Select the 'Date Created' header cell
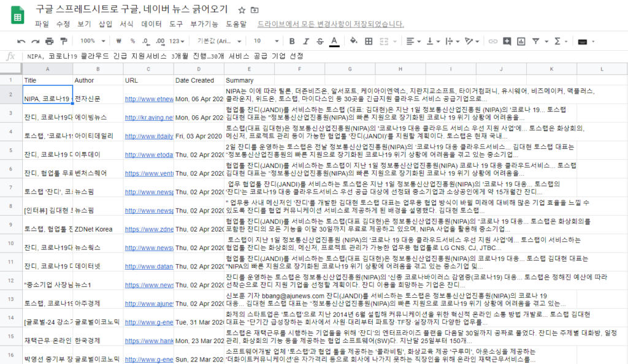The width and height of the screenshot is (628, 364). click(x=199, y=80)
